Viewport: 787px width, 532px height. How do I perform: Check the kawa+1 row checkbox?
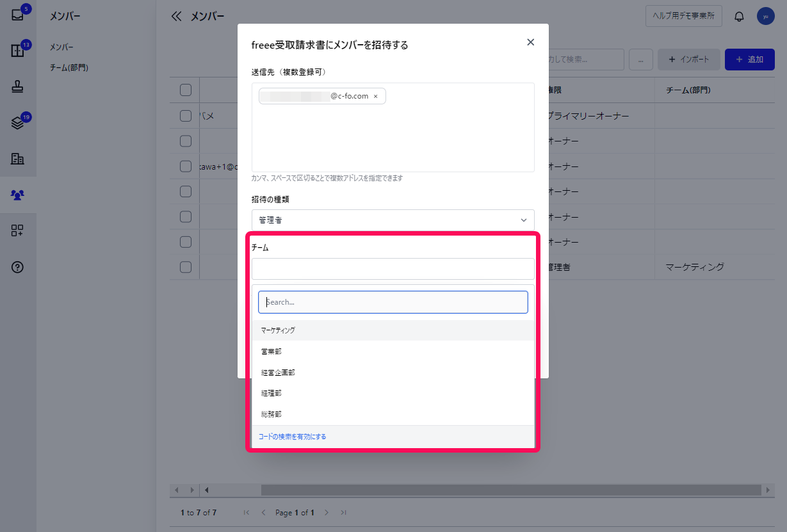186,166
